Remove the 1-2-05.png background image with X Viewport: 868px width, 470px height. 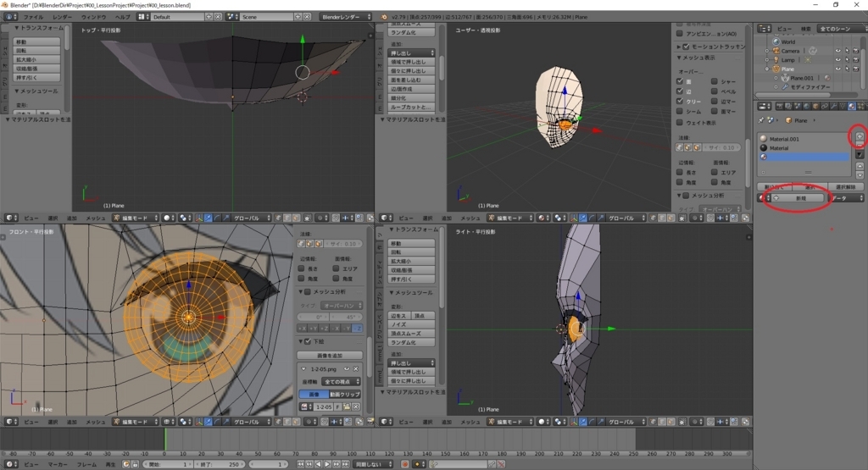click(x=356, y=369)
